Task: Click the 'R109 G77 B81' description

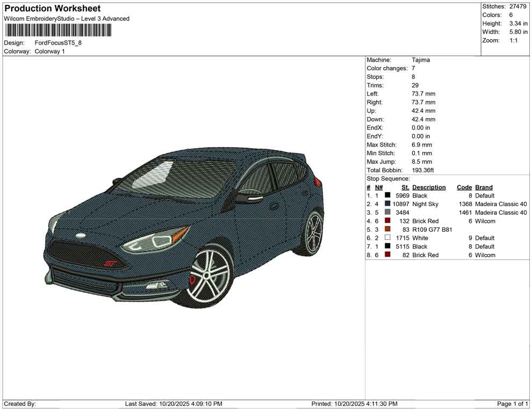Action: (432, 229)
